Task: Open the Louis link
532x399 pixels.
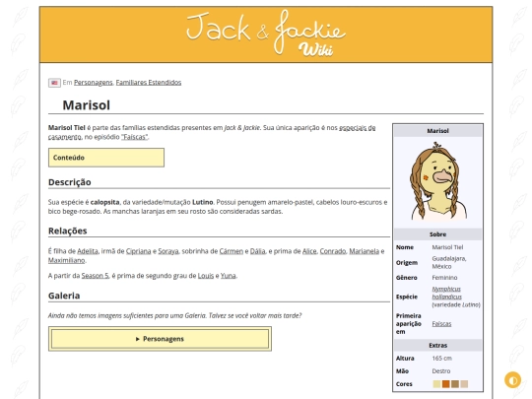Action: tap(206, 276)
